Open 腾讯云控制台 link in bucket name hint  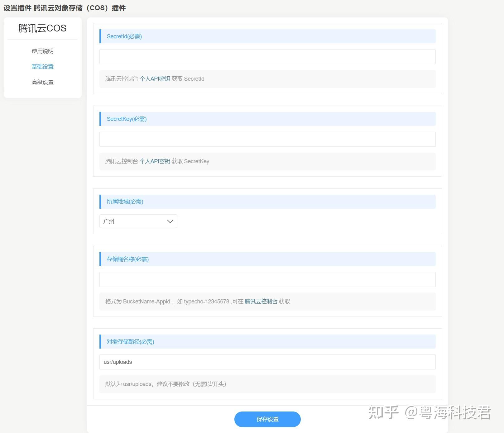[261, 302]
